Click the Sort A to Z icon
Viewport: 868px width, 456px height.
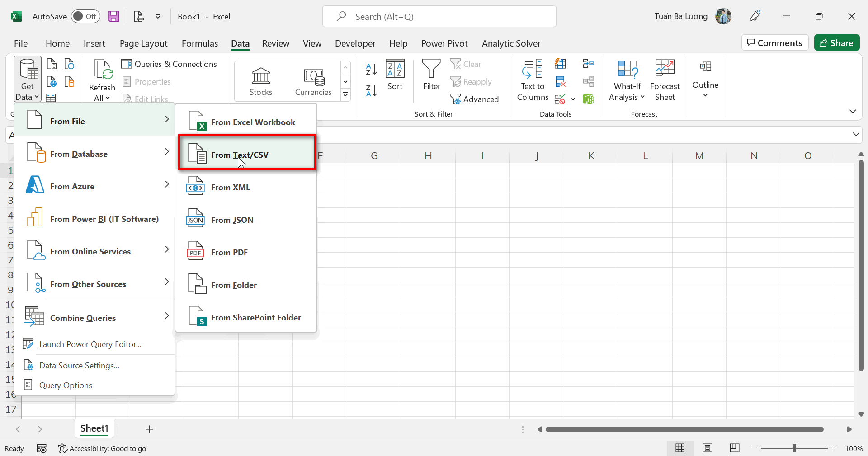click(x=371, y=69)
